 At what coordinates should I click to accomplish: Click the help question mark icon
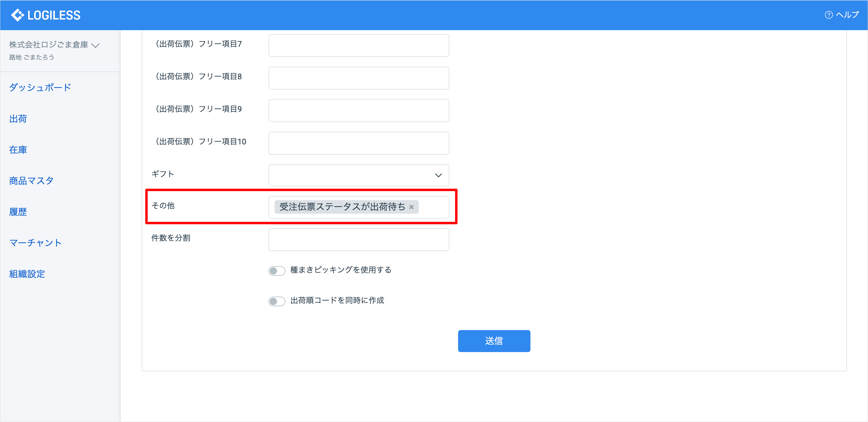click(829, 15)
